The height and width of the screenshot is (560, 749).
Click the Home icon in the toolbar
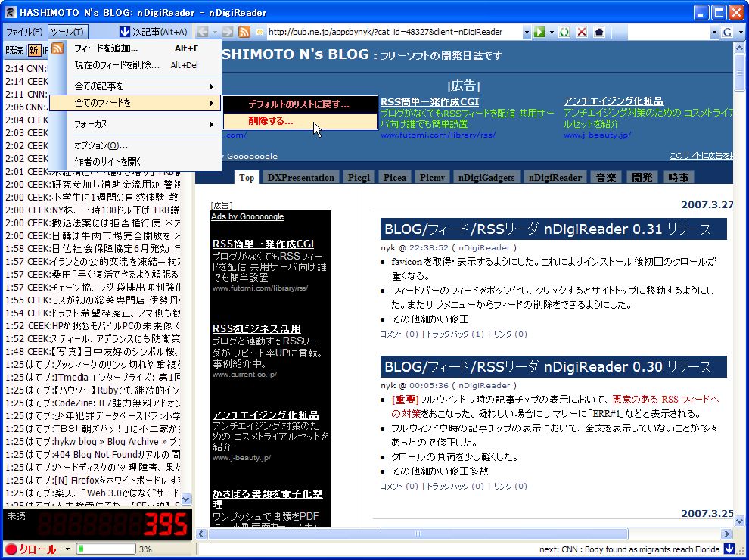pos(599,32)
